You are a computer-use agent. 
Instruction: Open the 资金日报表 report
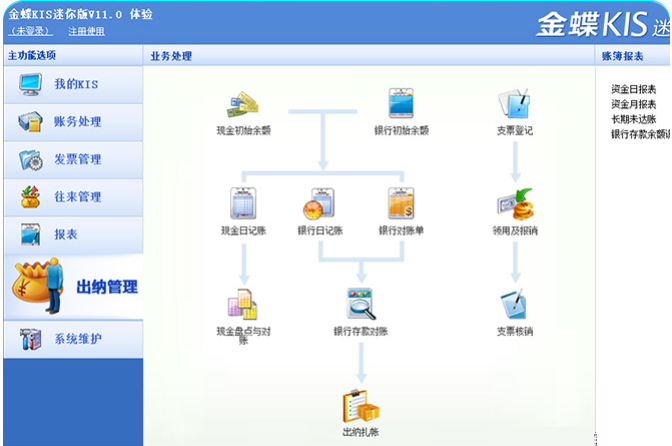pos(633,89)
